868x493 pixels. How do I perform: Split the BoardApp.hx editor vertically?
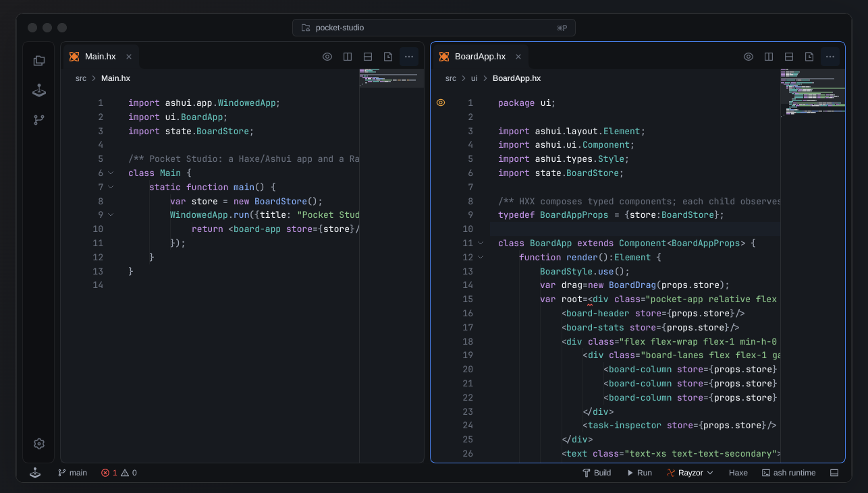(769, 57)
